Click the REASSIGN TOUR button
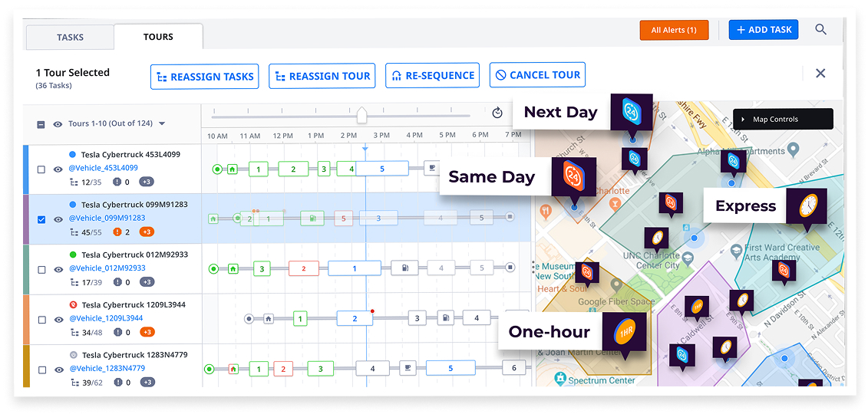Viewport: 868px width, 414px height. pyautogui.click(x=322, y=76)
